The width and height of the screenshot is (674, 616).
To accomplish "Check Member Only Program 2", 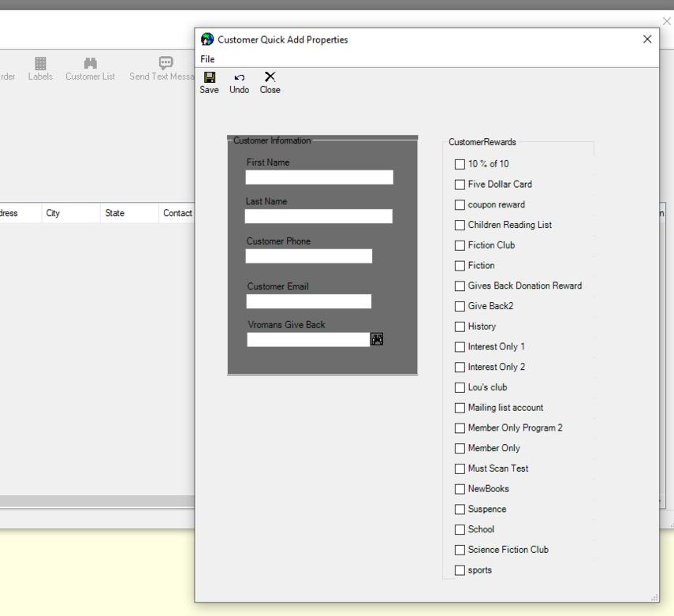I will (460, 428).
